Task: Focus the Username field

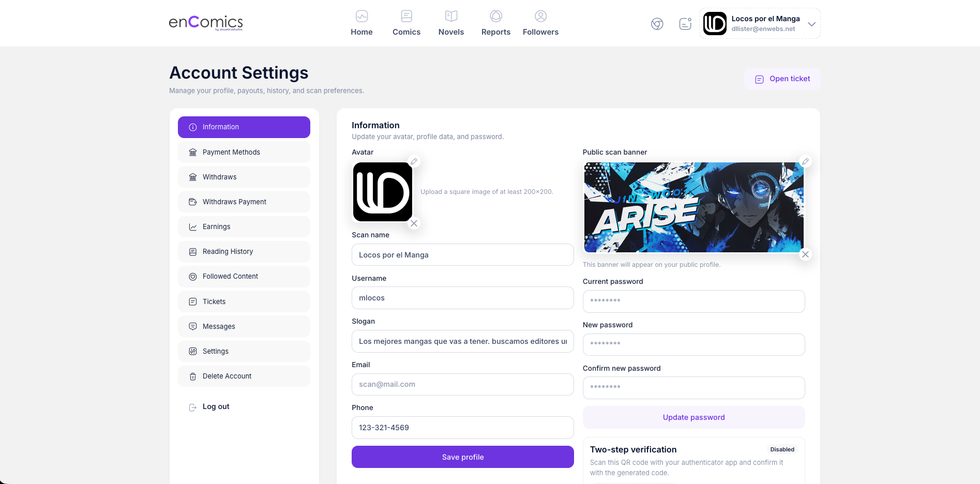Action: coord(463,298)
